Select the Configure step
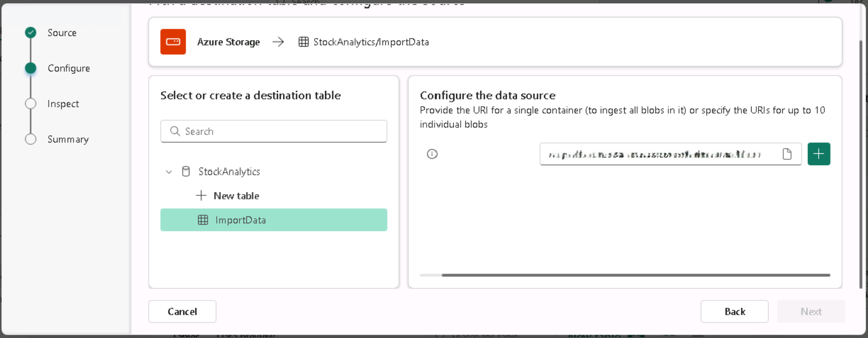 coord(69,68)
